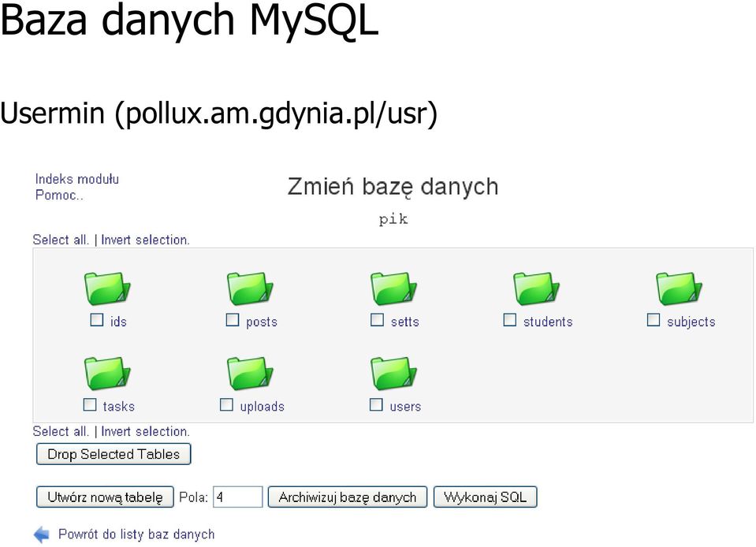Click Utwórz nową tabelę button

click(x=105, y=497)
